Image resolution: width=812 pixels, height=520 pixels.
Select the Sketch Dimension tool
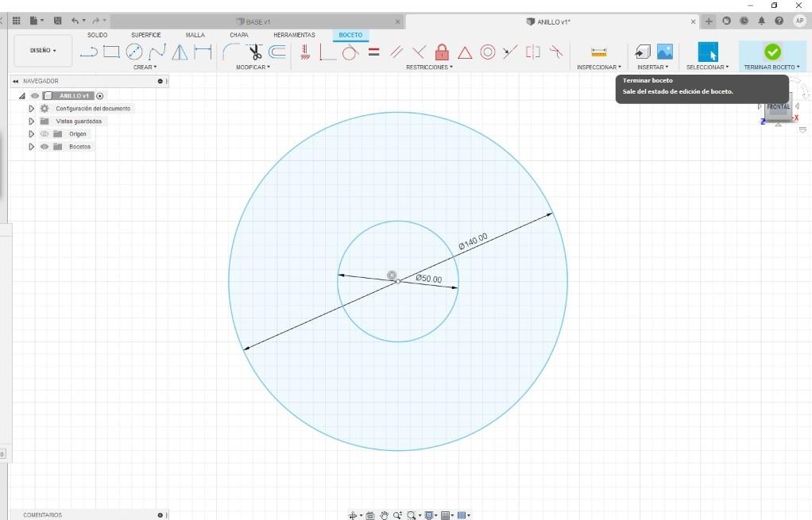[x=203, y=52]
